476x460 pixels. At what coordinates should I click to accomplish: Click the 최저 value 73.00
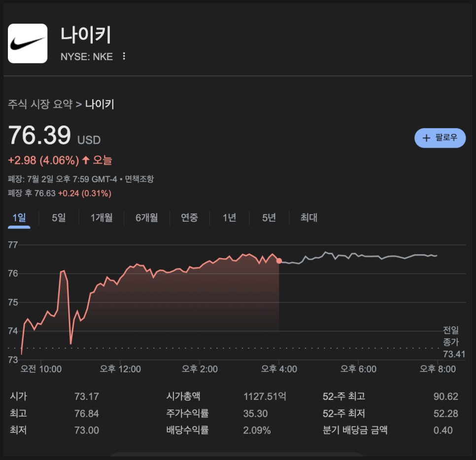click(x=87, y=430)
